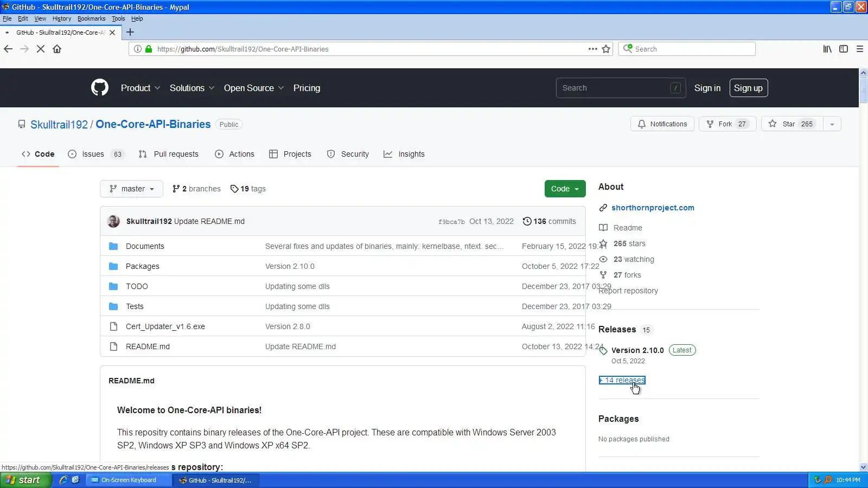Expand the Product menu
This screenshot has width=868, height=488.
click(x=141, y=88)
